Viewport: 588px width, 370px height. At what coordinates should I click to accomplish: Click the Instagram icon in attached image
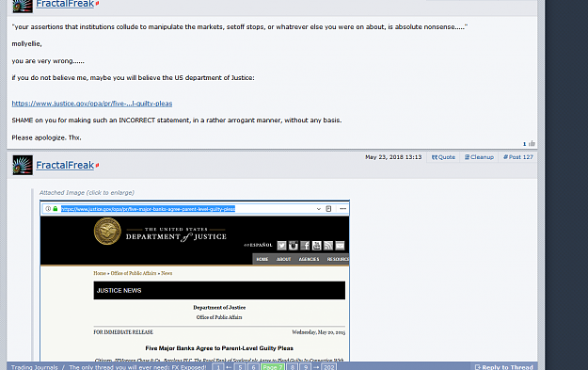point(294,246)
